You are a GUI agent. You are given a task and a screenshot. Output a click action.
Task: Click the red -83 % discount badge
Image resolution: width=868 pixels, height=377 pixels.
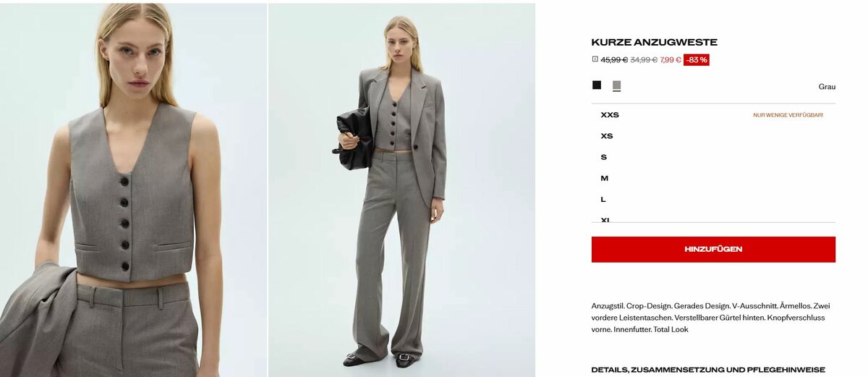pyautogui.click(x=697, y=60)
